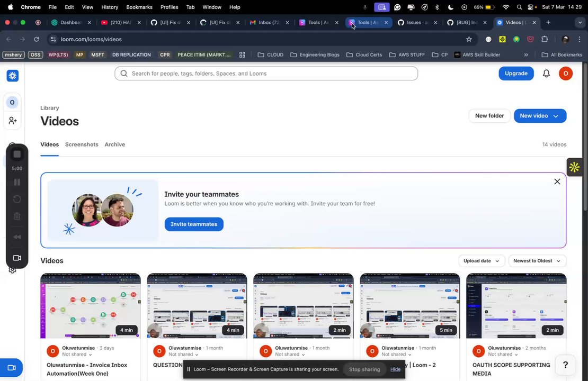
Task: Open the yellow asterisk side widget
Action: [574, 167]
